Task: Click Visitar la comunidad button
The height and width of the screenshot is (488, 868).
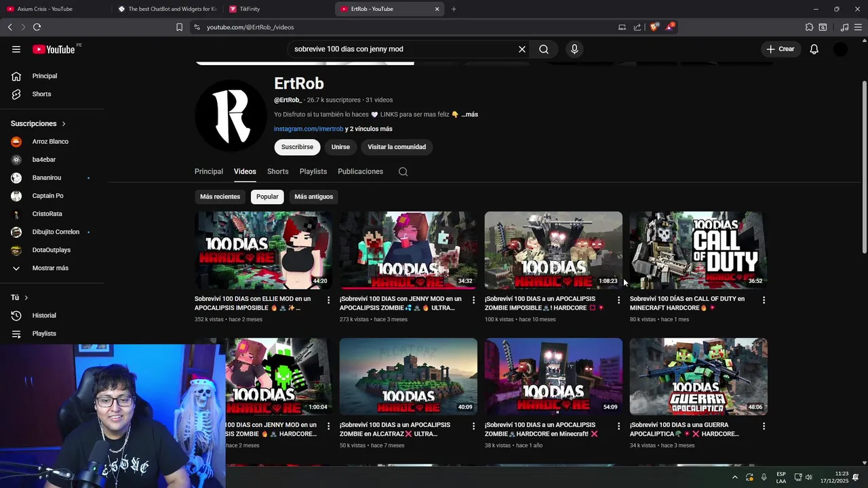Action: point(397,147)
